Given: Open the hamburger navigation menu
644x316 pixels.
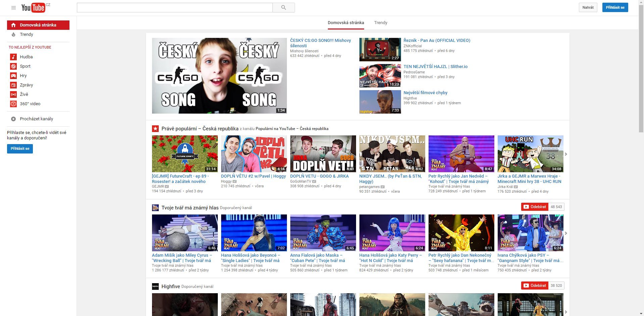Looking at the screenshot, I should coord(13,7).
